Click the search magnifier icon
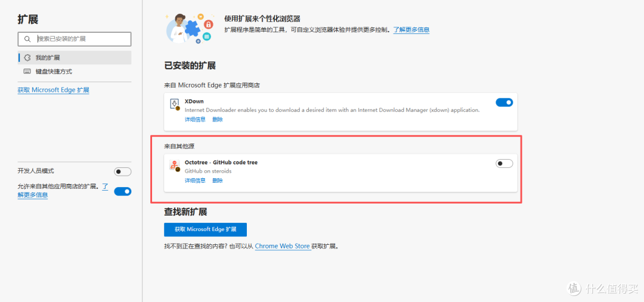This screenshot has width=644, height=302. 27,39
